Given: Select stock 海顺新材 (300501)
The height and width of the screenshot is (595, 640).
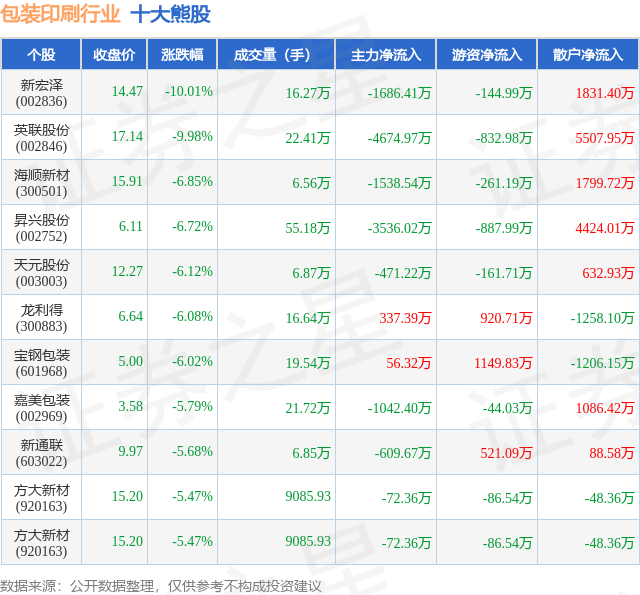Looking at the screenshot, I should (41, 183).
